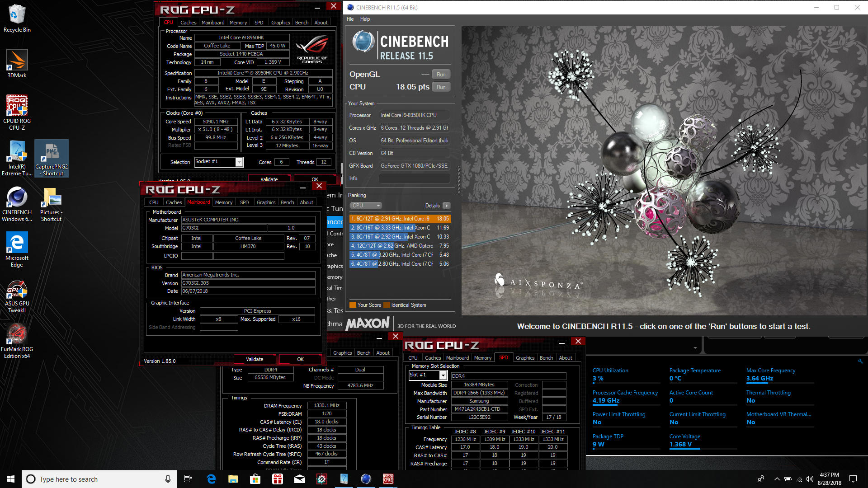Click the Windows Start button
This screenshot has height=488, width=868.
point(11,479)
